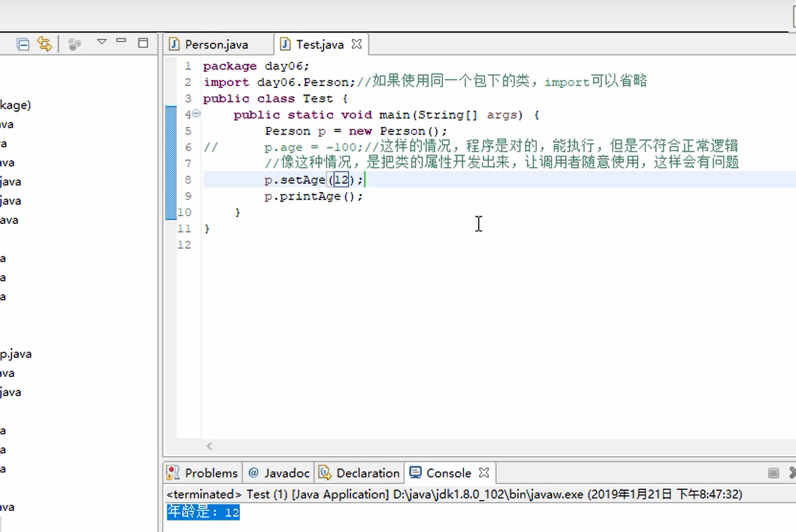Click the '12' argument in setAge
This screenshot has height=532, width=796.
click(342, 180)
